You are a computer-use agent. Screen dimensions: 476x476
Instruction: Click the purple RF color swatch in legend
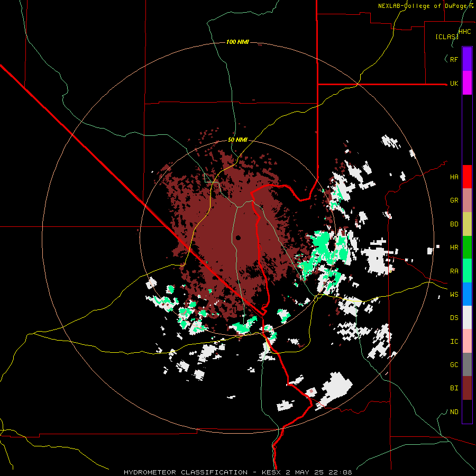pos(467,59)
